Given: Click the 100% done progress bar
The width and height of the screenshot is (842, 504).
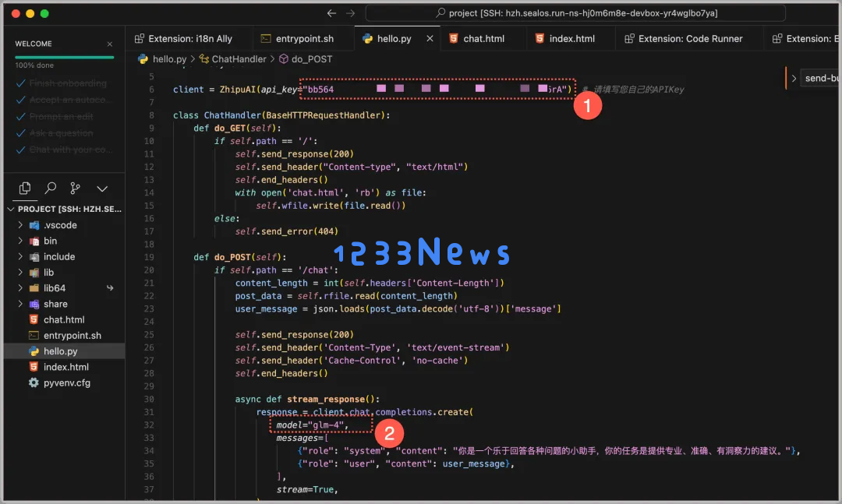Looking at the screenshot, I should 65,57.
